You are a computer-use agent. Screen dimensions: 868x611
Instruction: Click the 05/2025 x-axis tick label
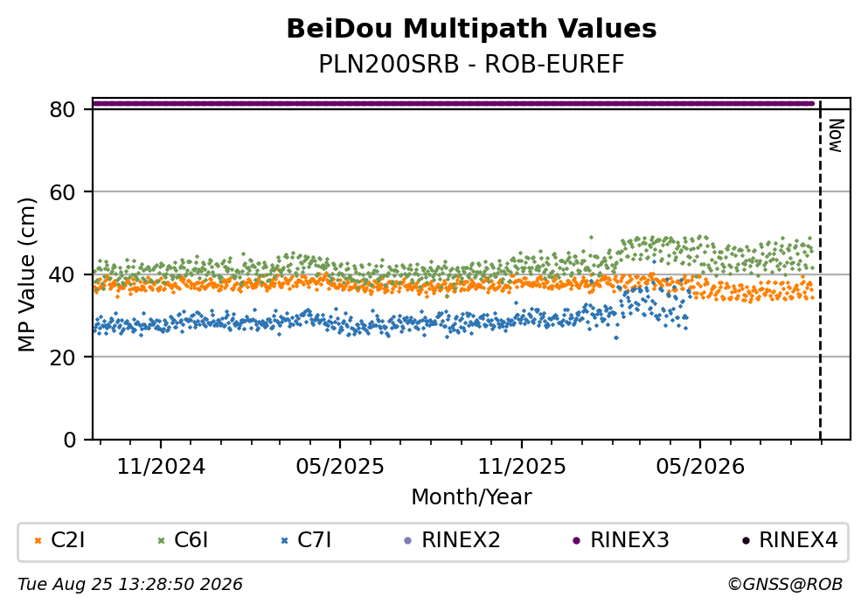pos(339,467)
